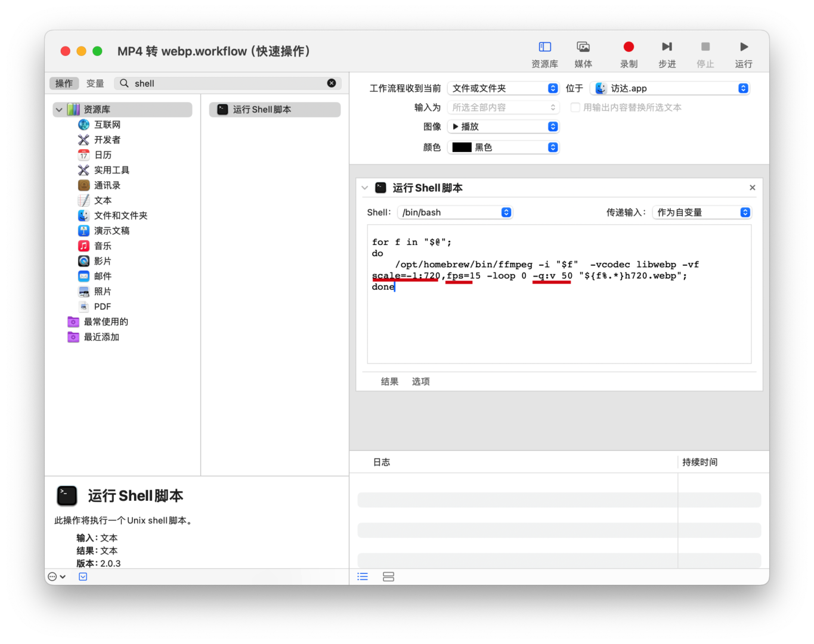The height and width of the screenshot is (644, 814).
Task: Show variables split view icon
Action: 388,577
